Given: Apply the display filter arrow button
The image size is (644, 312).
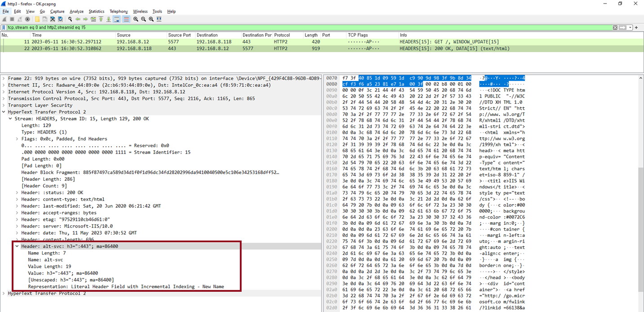Looking at the screenshot, I should pos(623,27).
